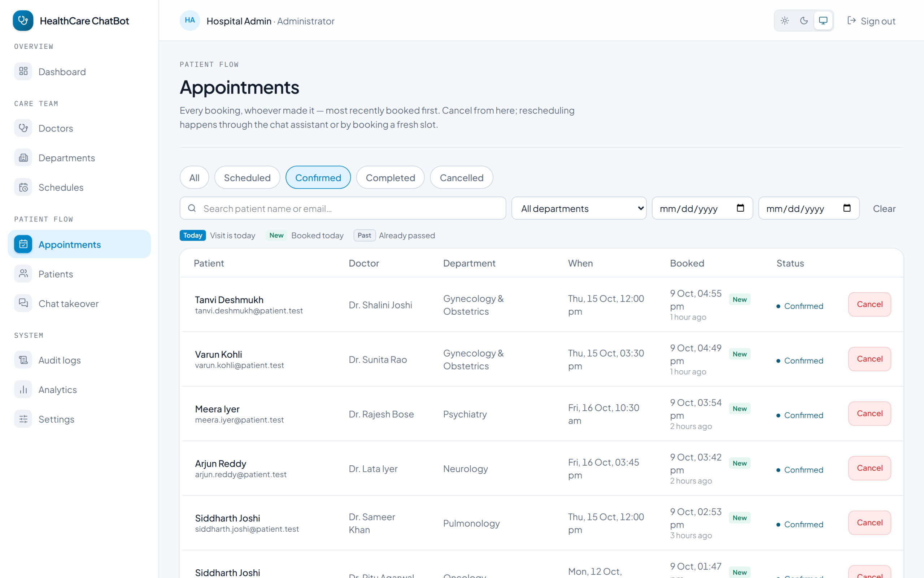Viewport: 924px width, 578px height.
Task: Click the HealthCare ChatBot stethoscope logo
Action: coord(23,21)
